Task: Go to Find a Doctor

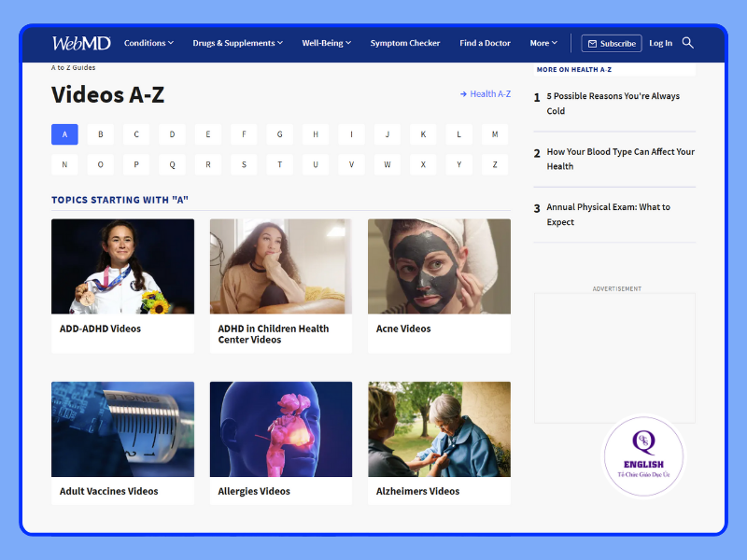Action: click(485, 43)
